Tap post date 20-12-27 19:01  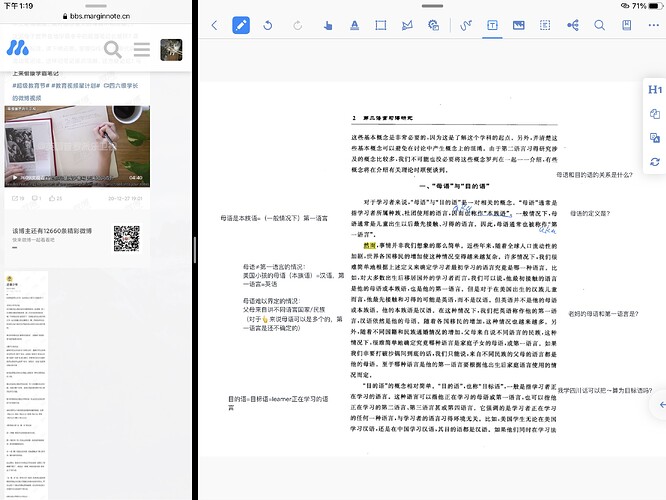pos(125,198)
